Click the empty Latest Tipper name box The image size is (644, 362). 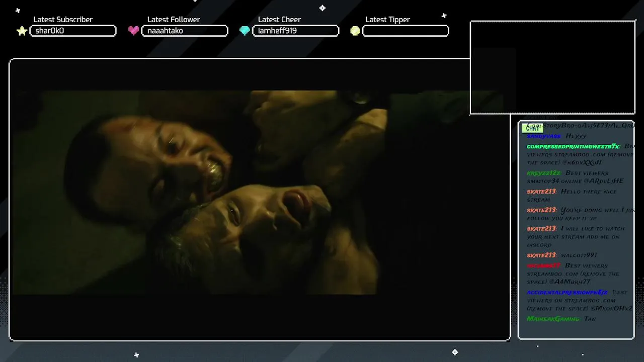(406, 31)
